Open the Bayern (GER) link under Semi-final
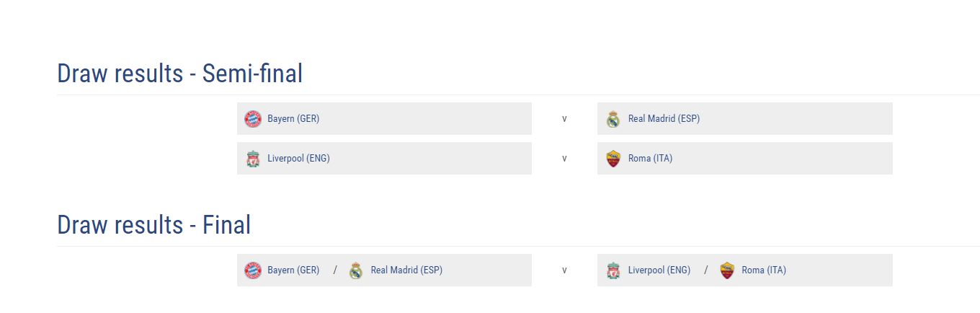980x313 pixels. 293,119
